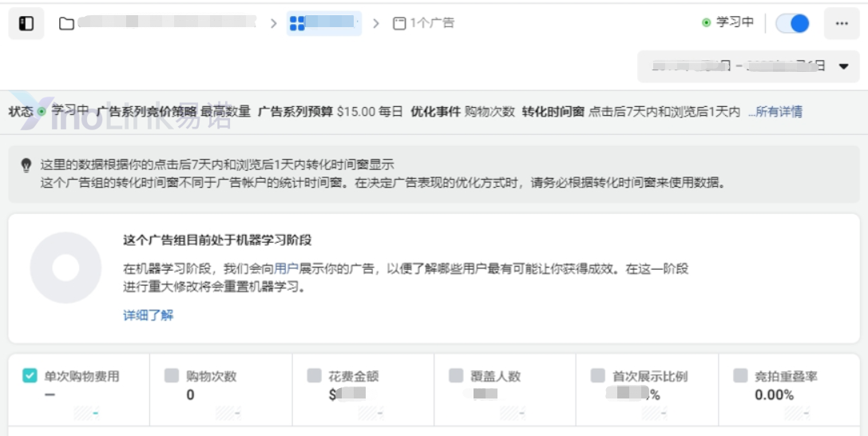Open the 1个广告 breadcrumb
Viewport: 868px width, 436px height.
click(423, 23)
